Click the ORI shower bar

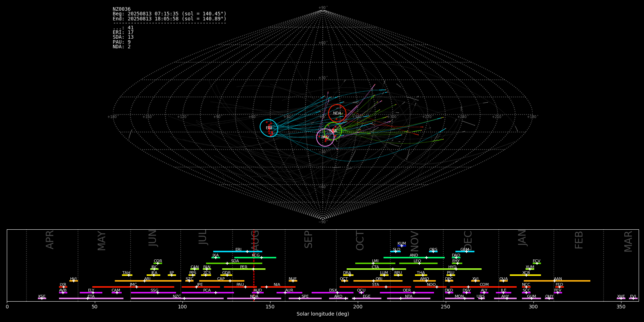point(378,281)
